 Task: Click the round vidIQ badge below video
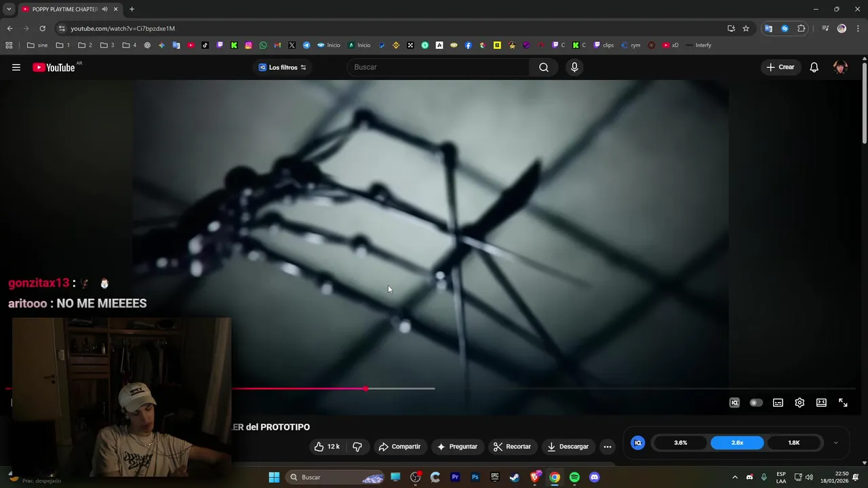(637, 443)
